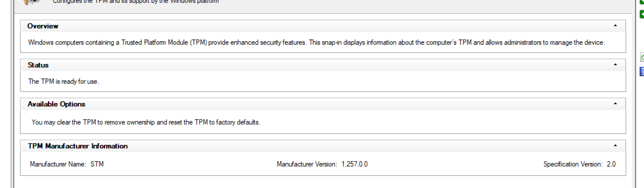
Task: Click the Manufacturer Name value STM
Action: pos(96,164)
